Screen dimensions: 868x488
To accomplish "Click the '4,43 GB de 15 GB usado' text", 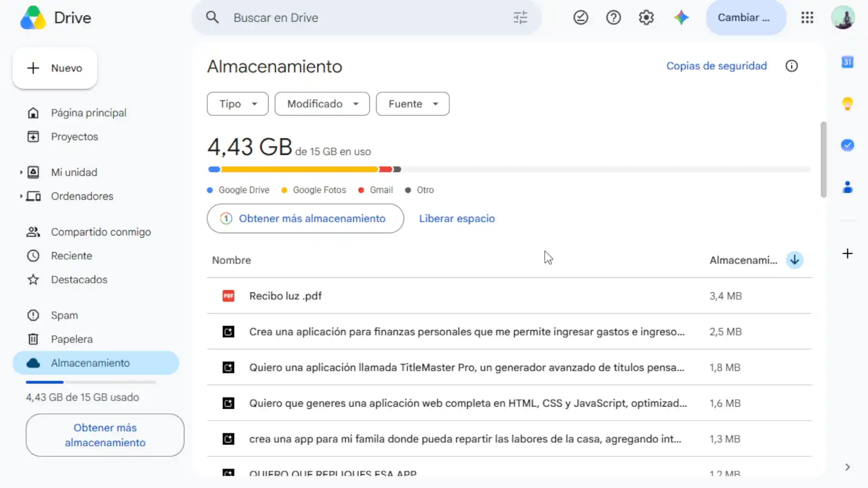I will [x=82, y=397].
